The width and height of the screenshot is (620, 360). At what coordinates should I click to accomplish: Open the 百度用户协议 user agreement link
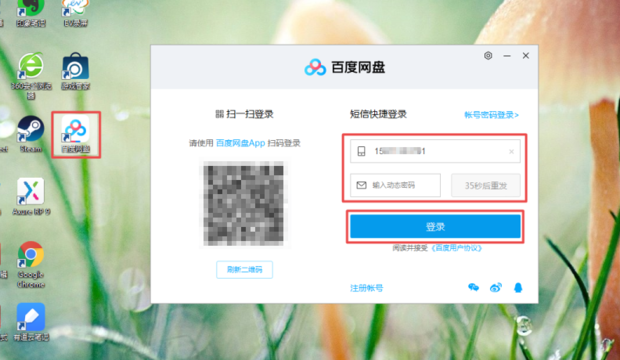(x=457, y=248)
